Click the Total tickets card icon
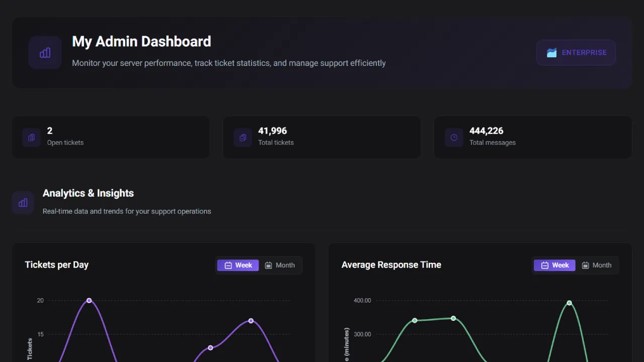 243,137
